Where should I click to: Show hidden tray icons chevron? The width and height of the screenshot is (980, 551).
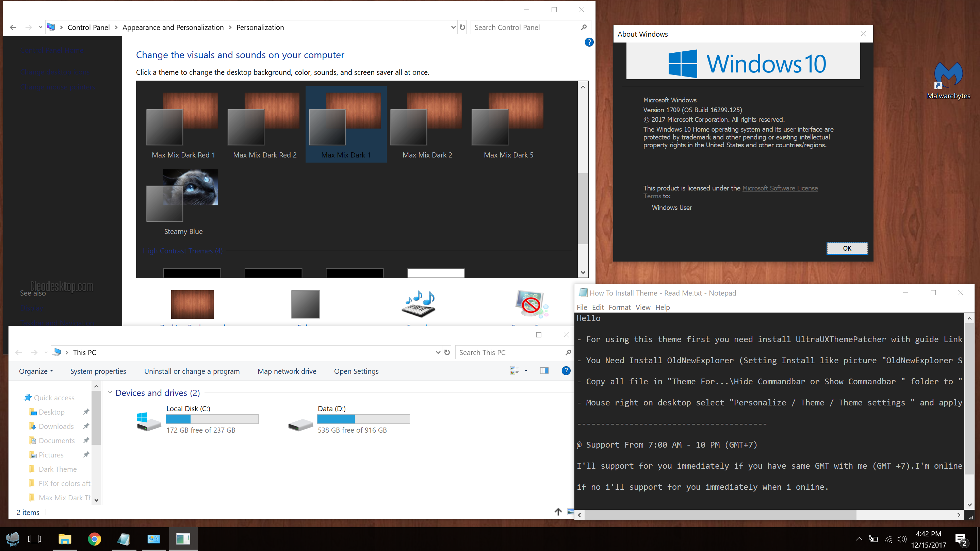point(859,539)
